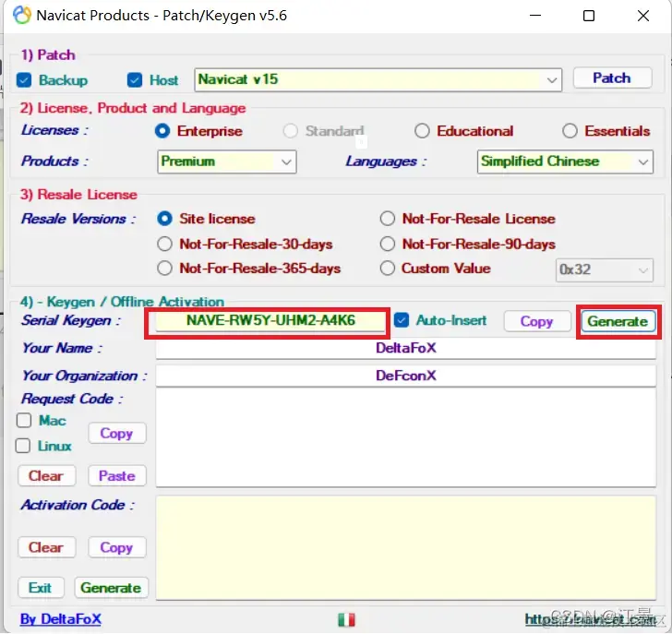Generate the Activation Code

click(112, 588)
